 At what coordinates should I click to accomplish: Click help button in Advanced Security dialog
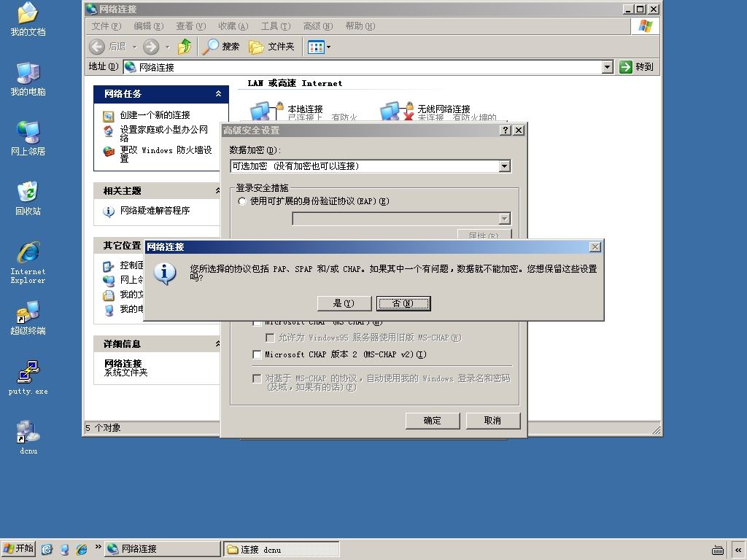click(506, 130)
